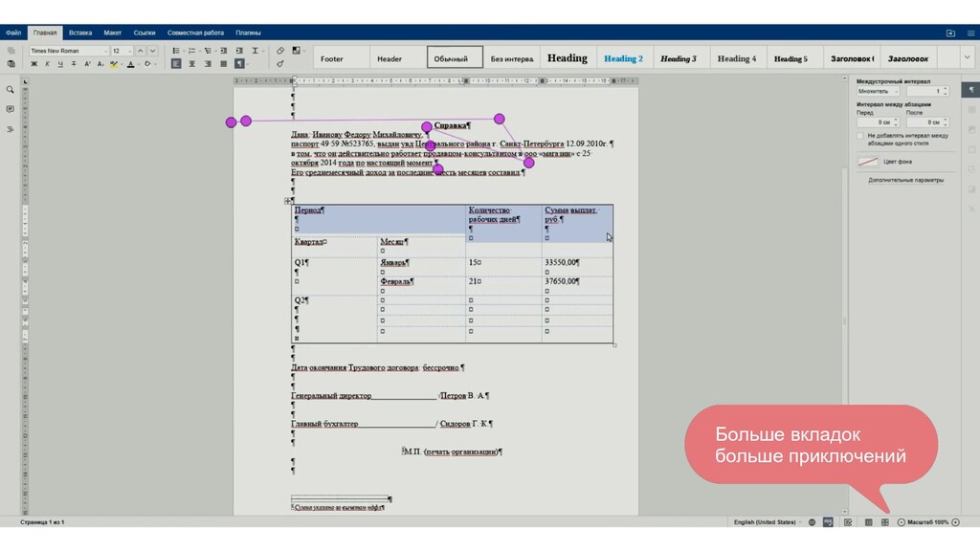Viewport: 980px width, 551px height.
Task: Decrease paragraph indent
Action: 224,51
